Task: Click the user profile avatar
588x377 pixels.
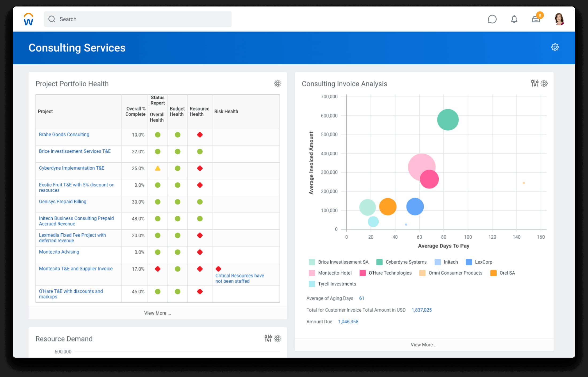Action: 559,19
